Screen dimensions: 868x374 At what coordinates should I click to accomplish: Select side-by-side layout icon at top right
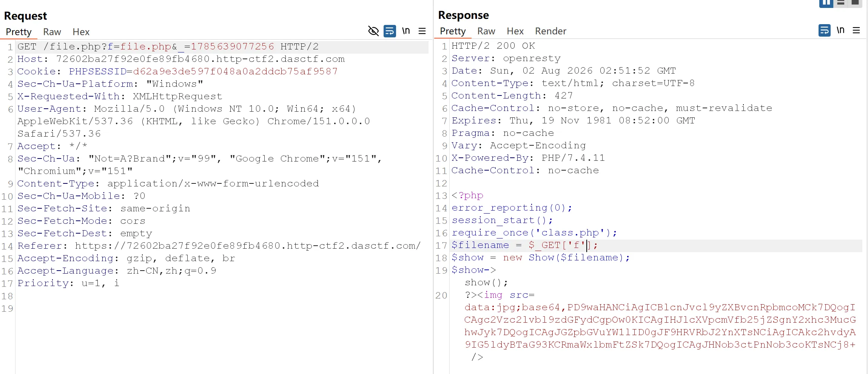coord(826,3)
